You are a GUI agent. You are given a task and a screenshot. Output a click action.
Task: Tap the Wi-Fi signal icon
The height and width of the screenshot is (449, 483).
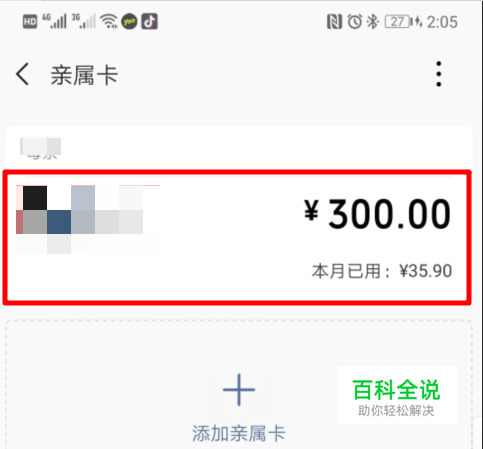click(x=109, y=22)
